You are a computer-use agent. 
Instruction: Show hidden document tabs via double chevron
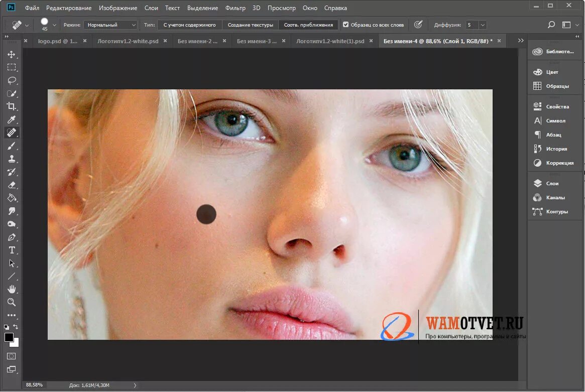pos(521,41)
